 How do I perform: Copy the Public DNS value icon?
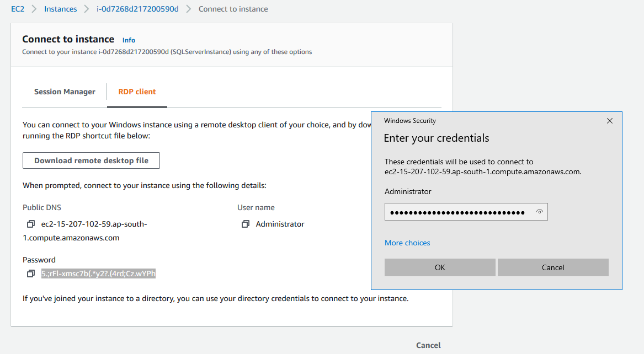click(x=30, y=224)
